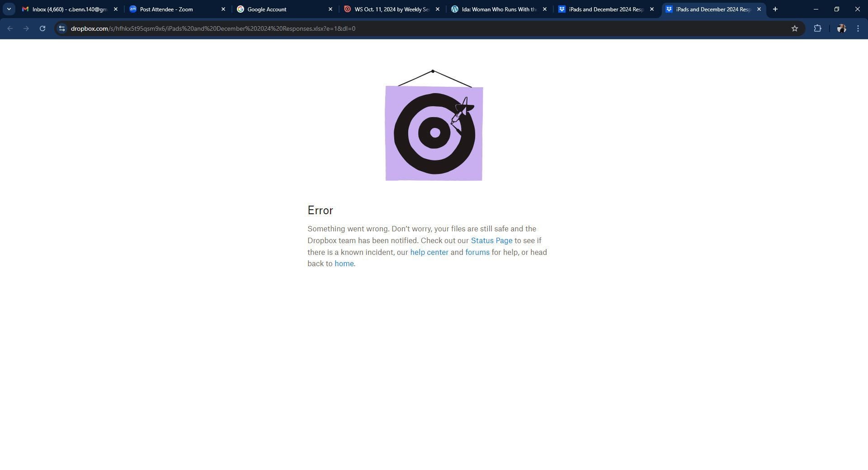Open Chrome's three-dot menu
Viewport: 868px width, 470px height.
coord(858,28)
